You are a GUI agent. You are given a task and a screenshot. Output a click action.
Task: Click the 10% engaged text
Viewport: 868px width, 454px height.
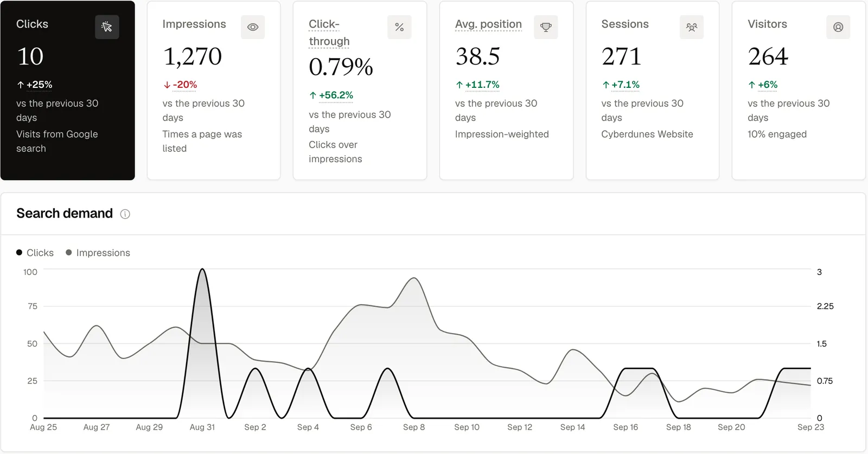[777, 134]
